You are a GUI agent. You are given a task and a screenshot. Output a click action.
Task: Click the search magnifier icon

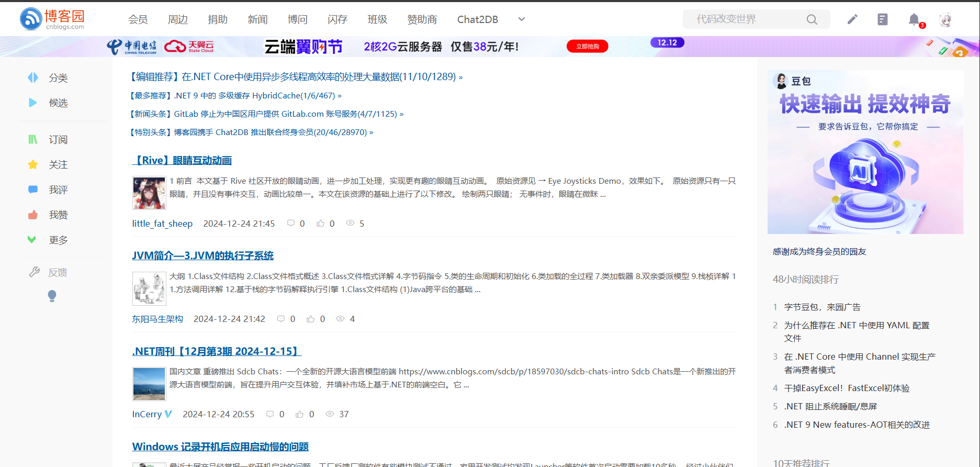point(812,19)
